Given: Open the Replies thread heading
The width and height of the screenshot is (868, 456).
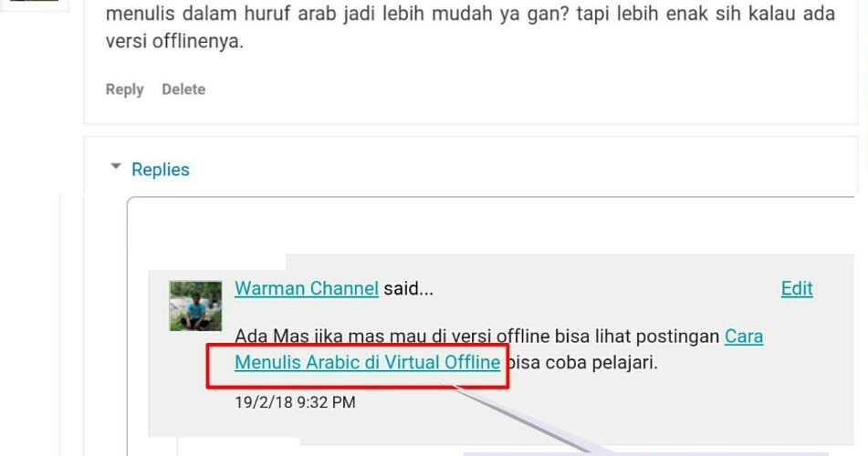Looking at the screenshot, I should tap(160, 170).
